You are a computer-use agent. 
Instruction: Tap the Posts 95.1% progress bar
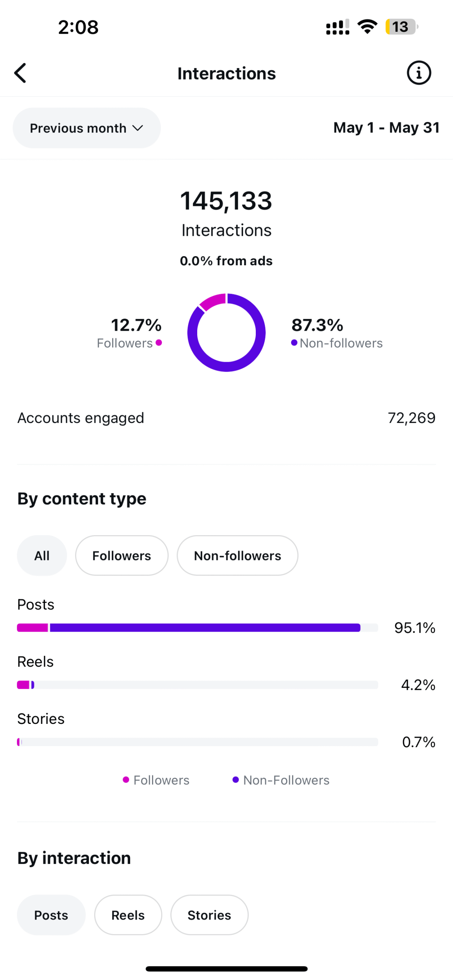pos(197,628)
